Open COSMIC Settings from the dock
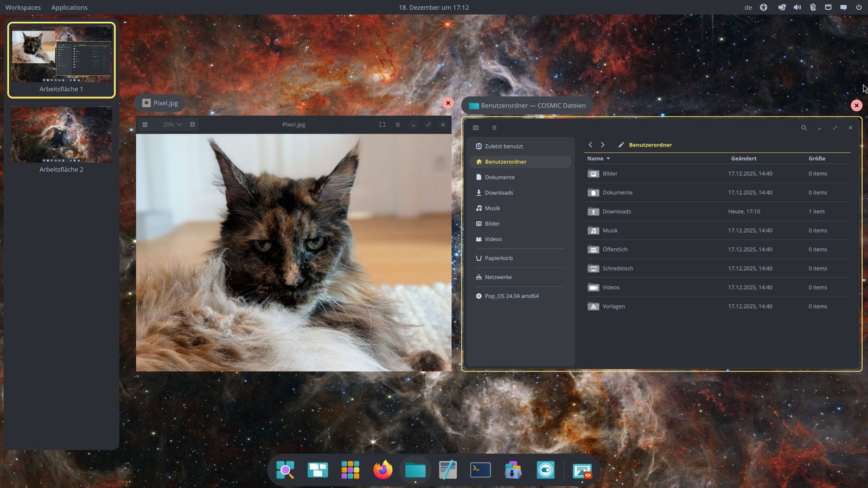 pyautogui.click(x=545, y=470)
